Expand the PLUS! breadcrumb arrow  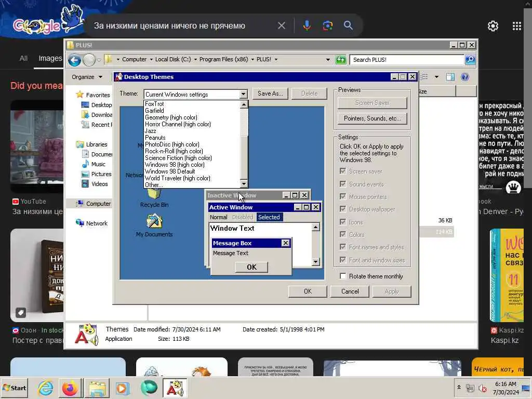click(x=276, y=59)
